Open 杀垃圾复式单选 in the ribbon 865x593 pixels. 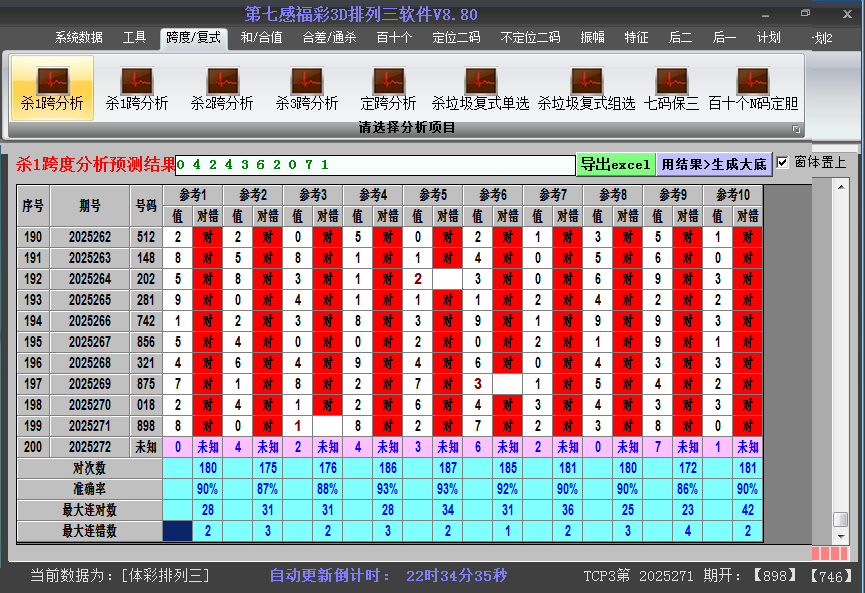480,88
